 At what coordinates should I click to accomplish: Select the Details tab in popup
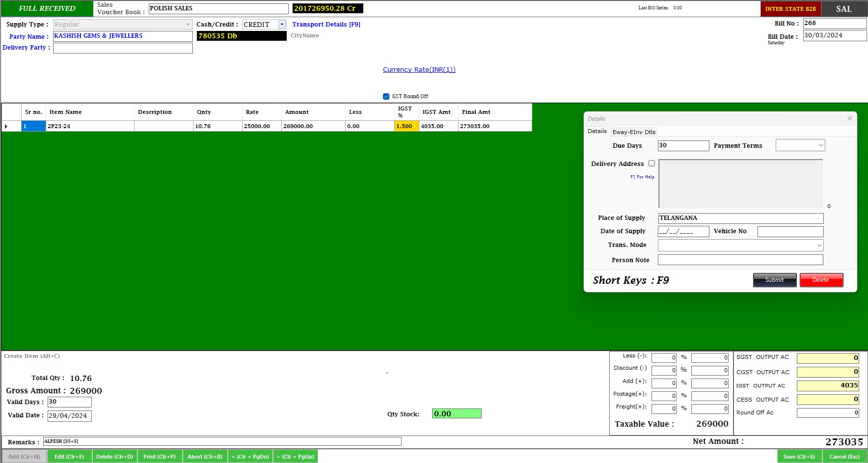click(x=597, y=131)
